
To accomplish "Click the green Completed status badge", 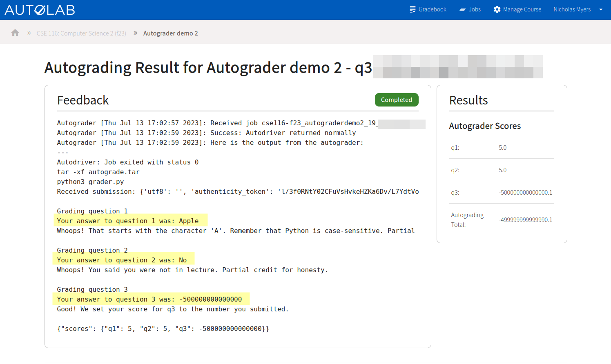I will 397,100.
